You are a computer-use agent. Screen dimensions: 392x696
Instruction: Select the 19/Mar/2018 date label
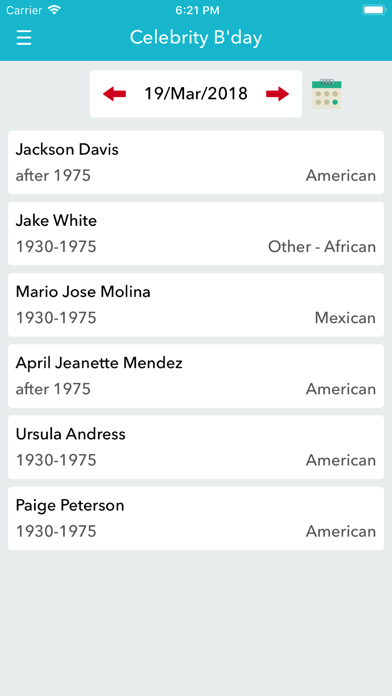pyautogui.click(x=196, y=94)
